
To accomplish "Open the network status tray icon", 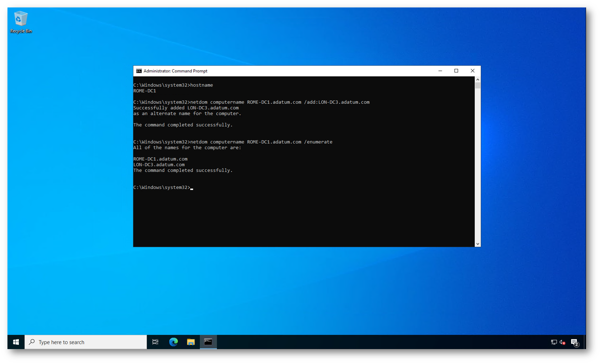I will point(554,342).
